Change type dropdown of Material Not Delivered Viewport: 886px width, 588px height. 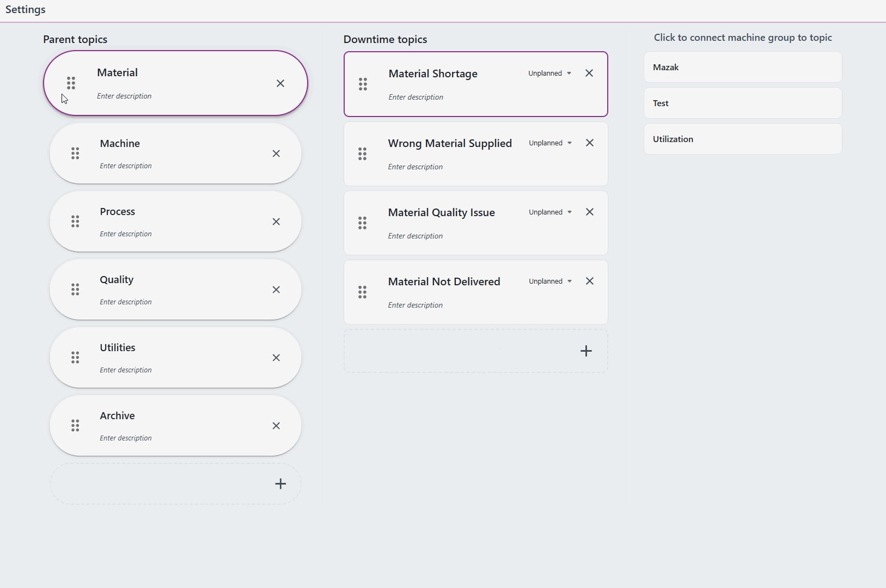point(550,281)
